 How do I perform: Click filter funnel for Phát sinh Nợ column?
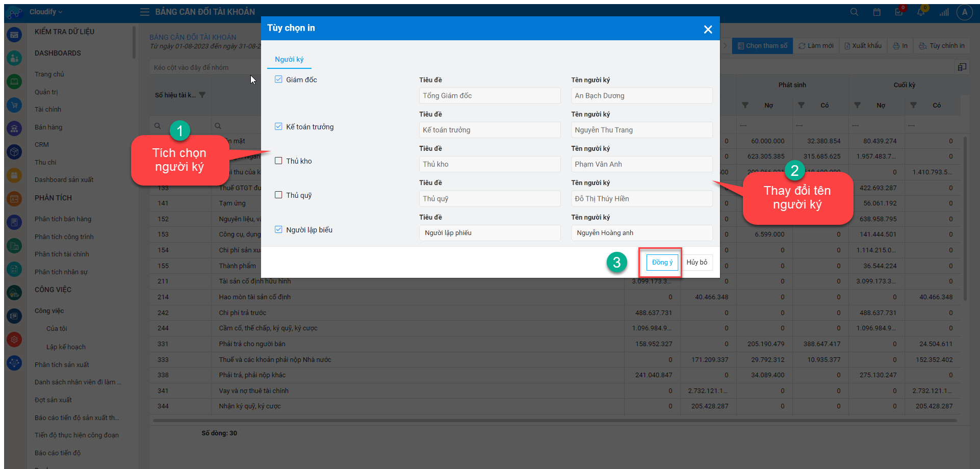(x=745, y=105)
